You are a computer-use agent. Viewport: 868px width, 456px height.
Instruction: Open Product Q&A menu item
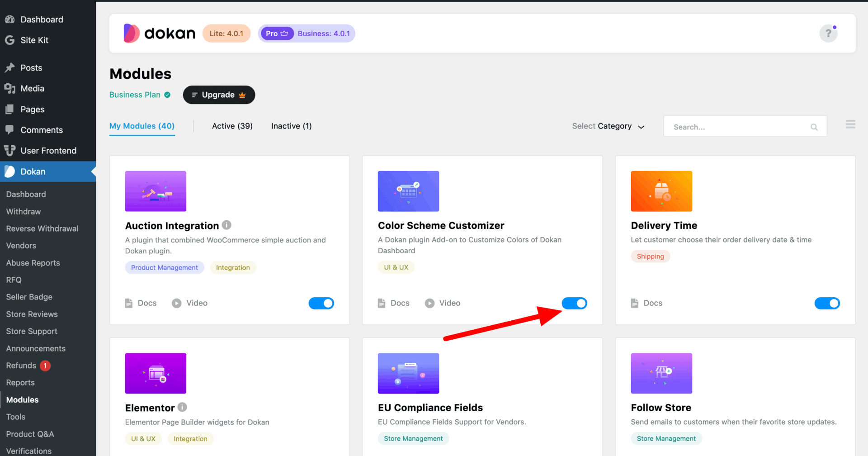click(30, 434)
